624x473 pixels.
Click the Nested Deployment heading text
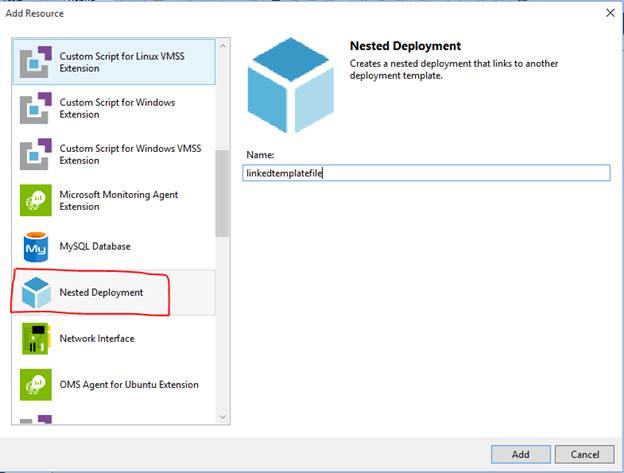(x=405, y=46)
